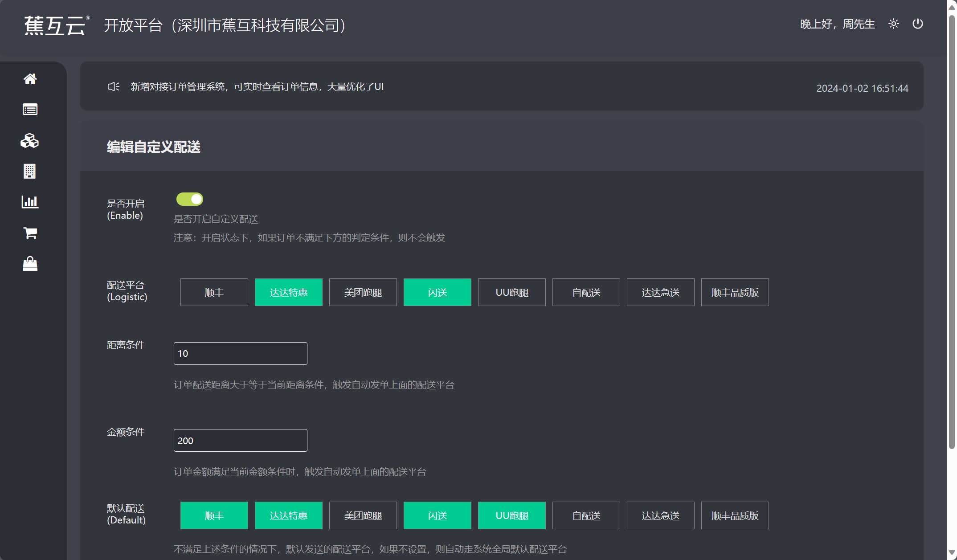Deselect 顺丰 in 默认配送 row
Screen dimensions: 957x560
point(214,515)
